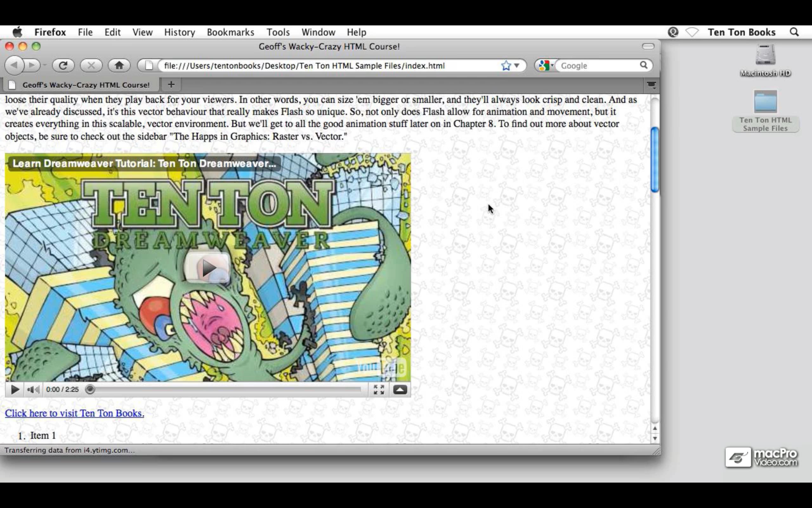Enter fullscreen with the expand icon

coord(379,390)
